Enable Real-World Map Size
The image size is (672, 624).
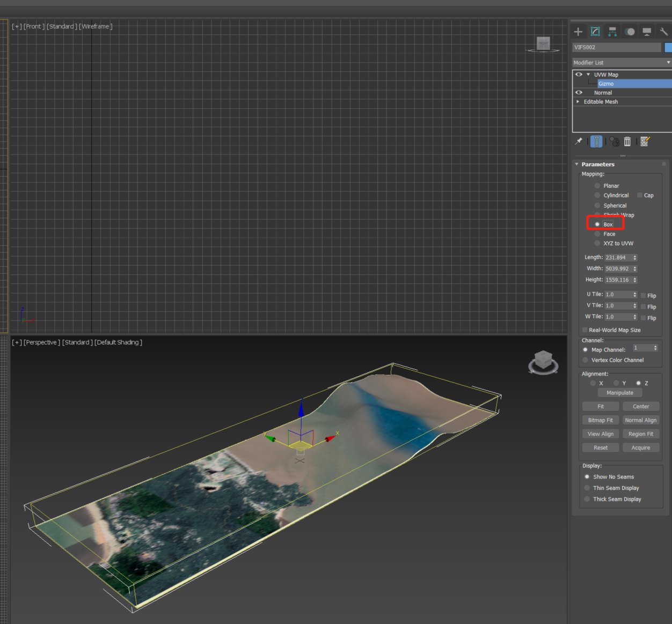(584, 329)
